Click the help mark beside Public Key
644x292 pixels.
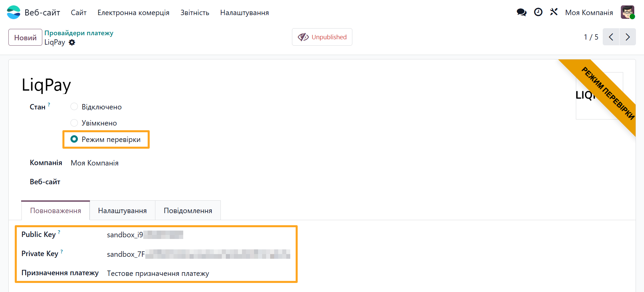(x=59, y=232)
